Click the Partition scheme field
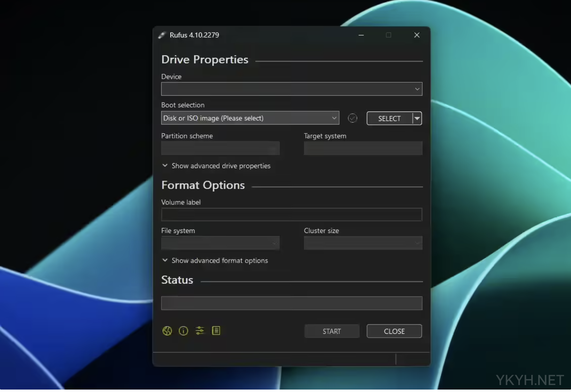The height and width of the screenshot is (392, 571). pos(220,148)
